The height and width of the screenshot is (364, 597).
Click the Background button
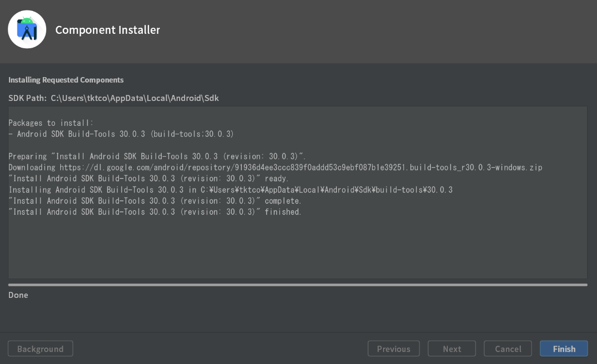click(40, 349)
